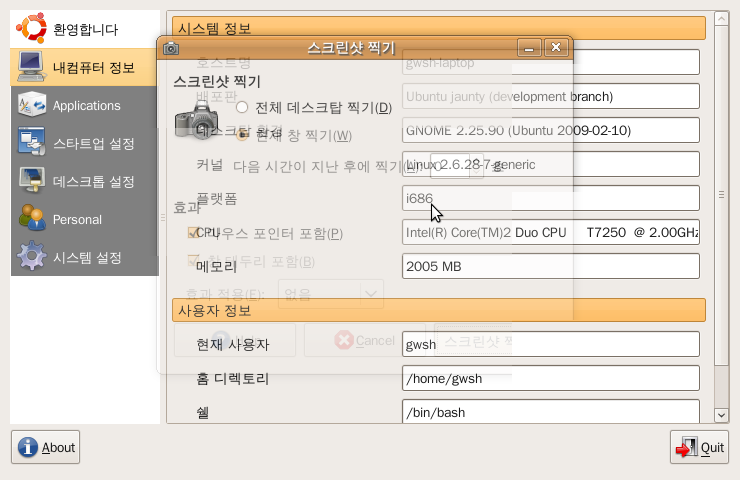
Task: Open 스타트업 설정 in the sidebar
Action: click(x=84, y=143)
